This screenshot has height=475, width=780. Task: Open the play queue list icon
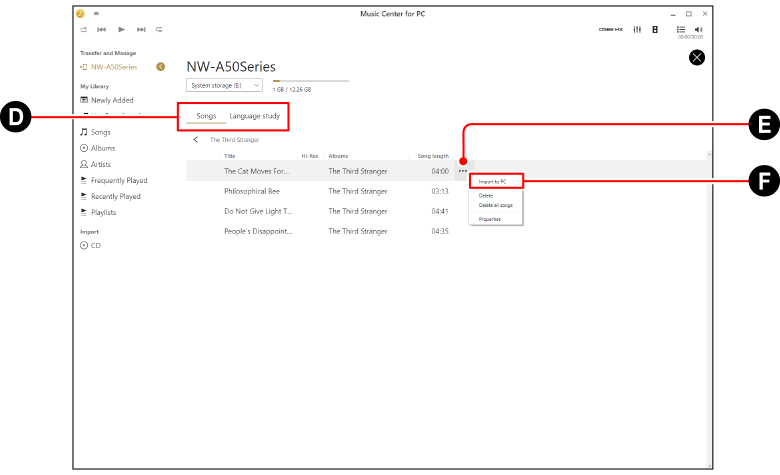681,30
